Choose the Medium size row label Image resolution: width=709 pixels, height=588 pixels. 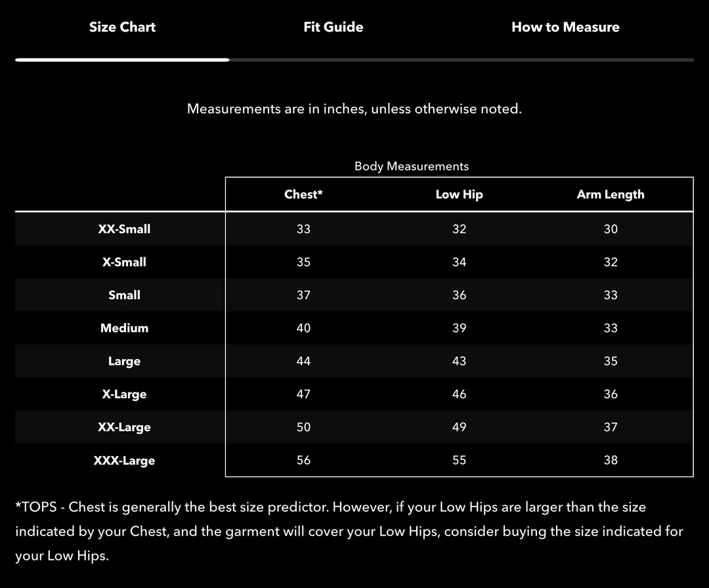[x=124, y=327]
